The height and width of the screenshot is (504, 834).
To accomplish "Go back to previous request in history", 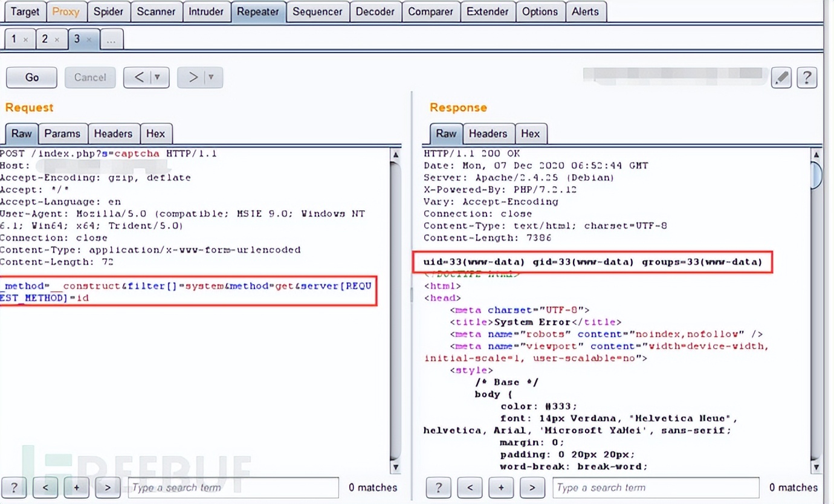I will [x=138, y=77].
